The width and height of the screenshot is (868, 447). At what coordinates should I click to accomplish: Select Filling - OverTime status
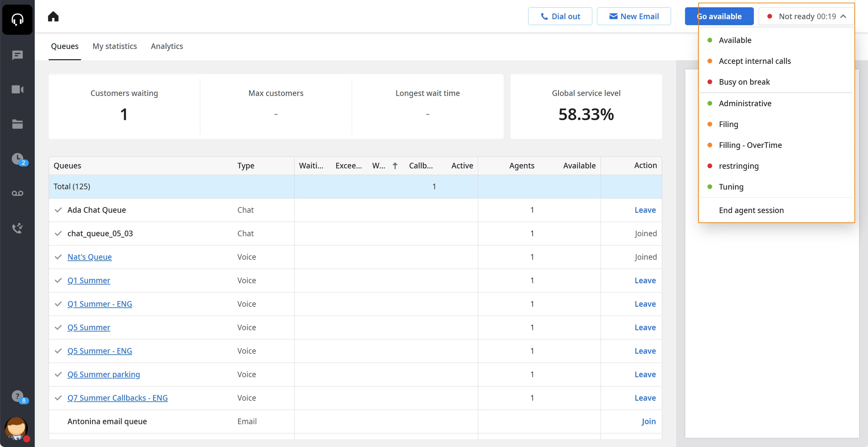pyautogui.click(x=776, y=145)
